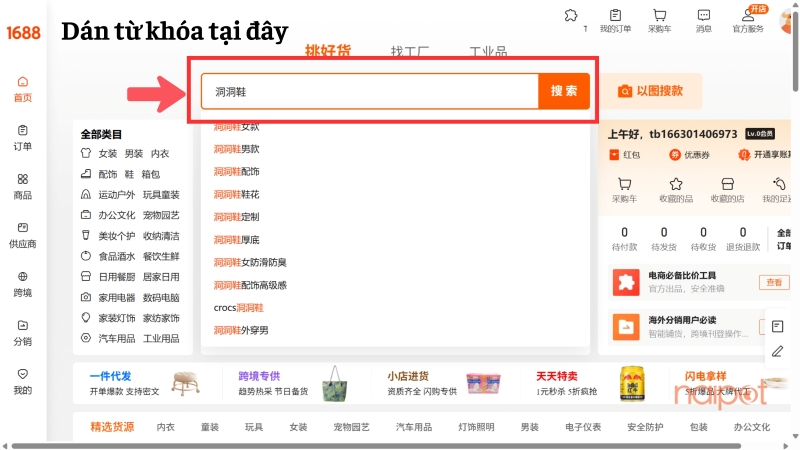Select the 工业品 tab

(488, 51)
